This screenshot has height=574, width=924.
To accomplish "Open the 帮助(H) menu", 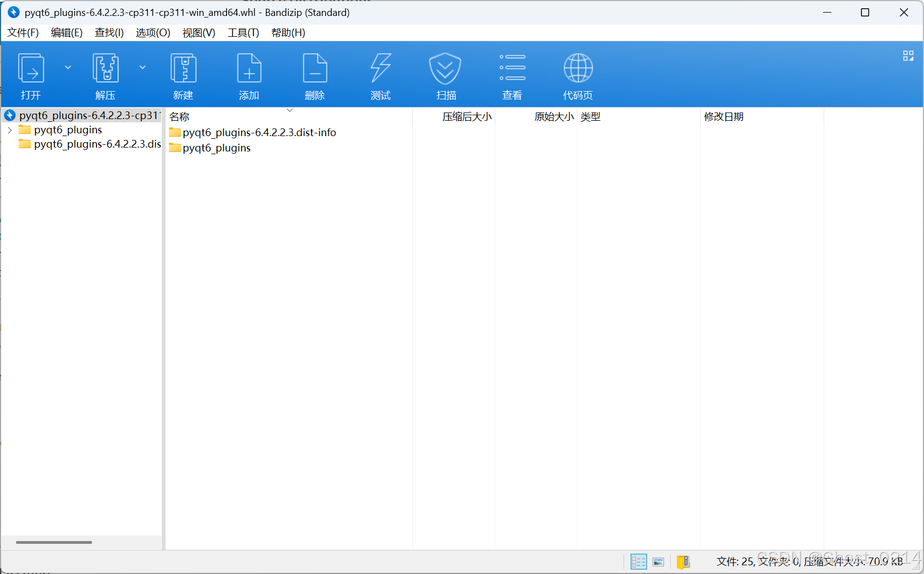I will (288, 33).
